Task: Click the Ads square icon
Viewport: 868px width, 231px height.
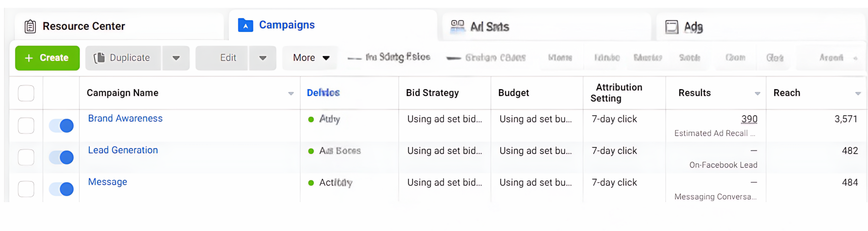Action: click(x=672, y=27)
